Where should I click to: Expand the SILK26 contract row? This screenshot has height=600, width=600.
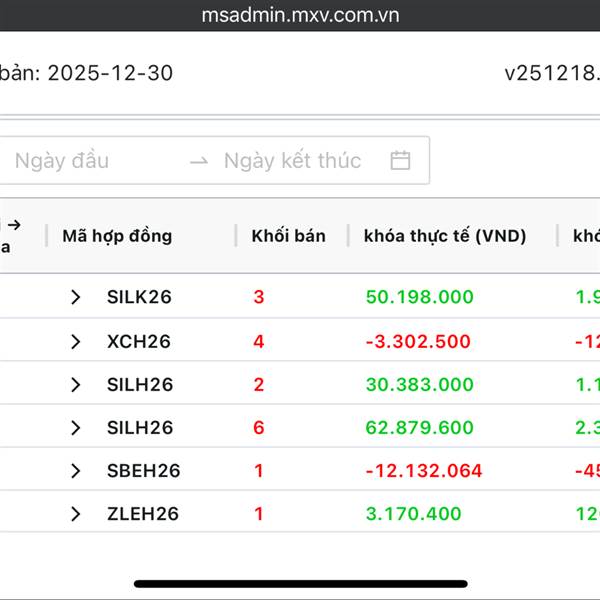pos(75,297)
